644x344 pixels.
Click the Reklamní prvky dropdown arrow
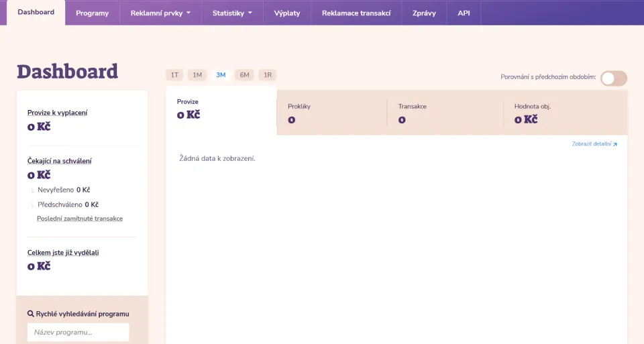tap(189, 13)
